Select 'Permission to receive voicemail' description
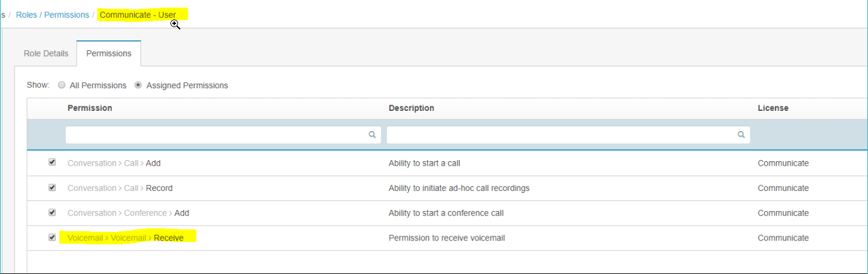The height and width of the screenshot is (274, 868). (447, 238)
